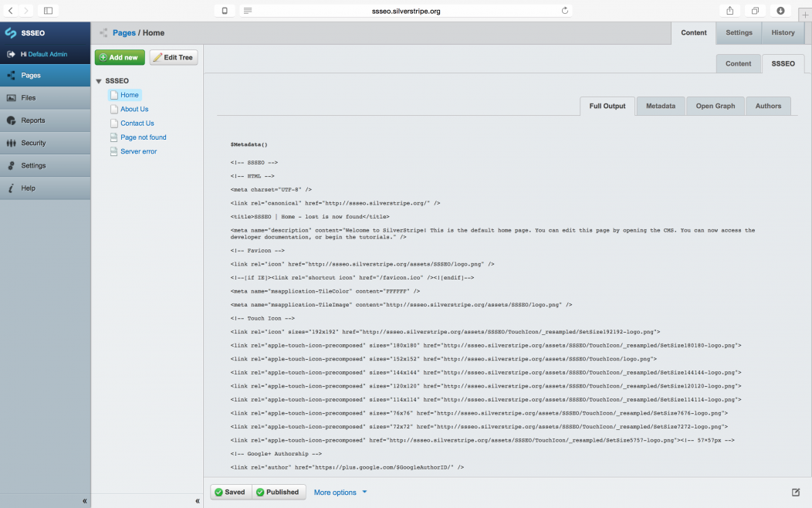The image size is (812, 508).
Task: Open the Open Graph tab
Action: (x=716, y=107)
